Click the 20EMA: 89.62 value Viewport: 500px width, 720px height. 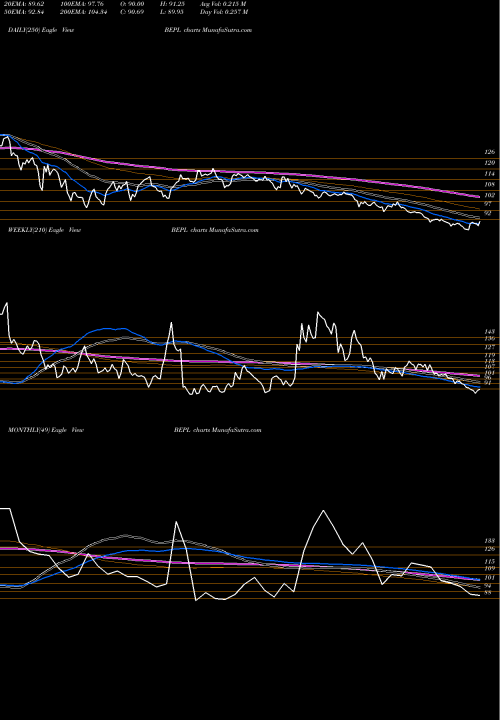(22, 4)
